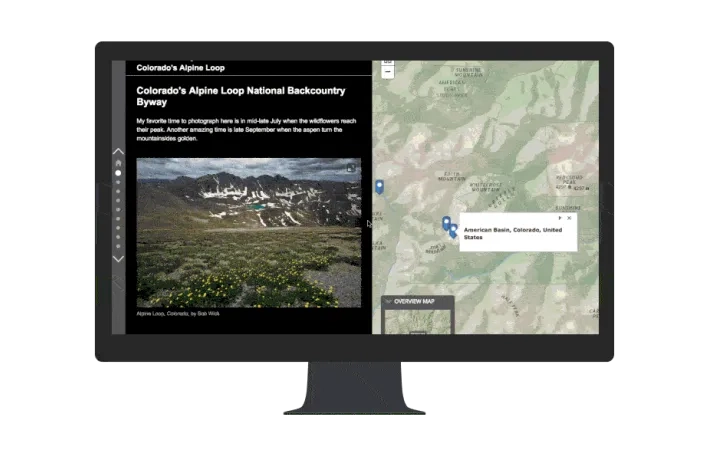Collapse the Overview Map panel arrow
The width and height of the screenshot is (720, 460).
pos(389,301)
